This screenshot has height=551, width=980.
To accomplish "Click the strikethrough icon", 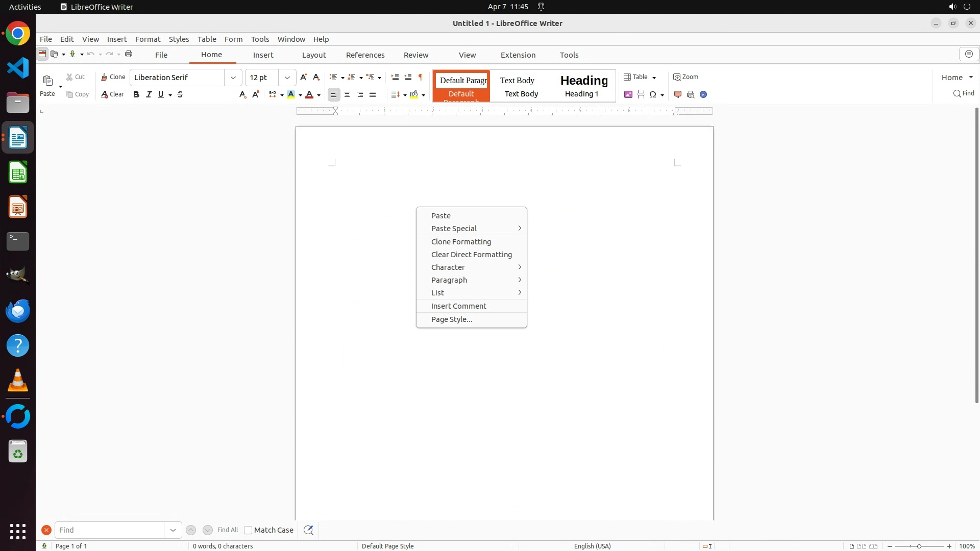I will (x=180, y=94).
